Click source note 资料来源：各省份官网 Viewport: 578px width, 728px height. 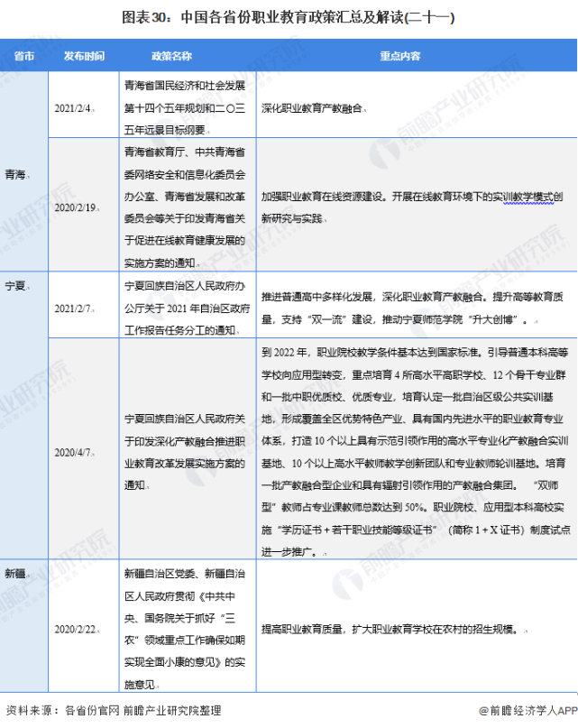tap(114, 710)
